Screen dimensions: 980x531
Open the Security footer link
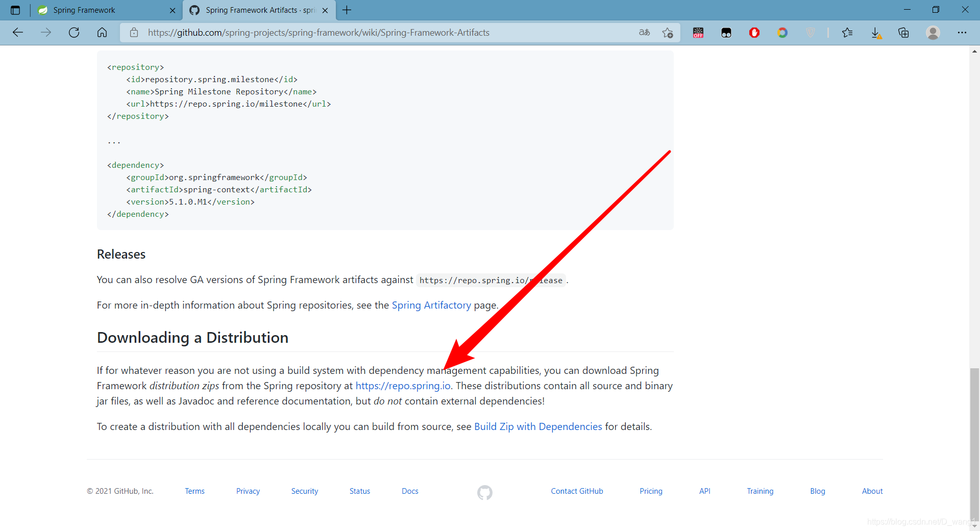(x=305, y=491)
